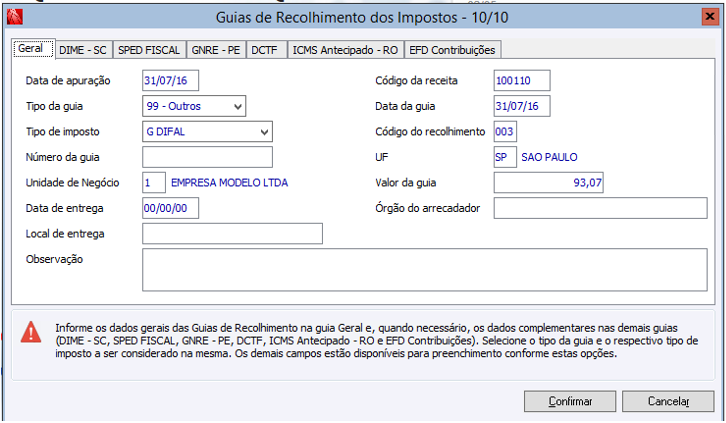Switch to EFD Contribuições tab
The height and width of the screenshot is (423, 726).
click(453, 50)
